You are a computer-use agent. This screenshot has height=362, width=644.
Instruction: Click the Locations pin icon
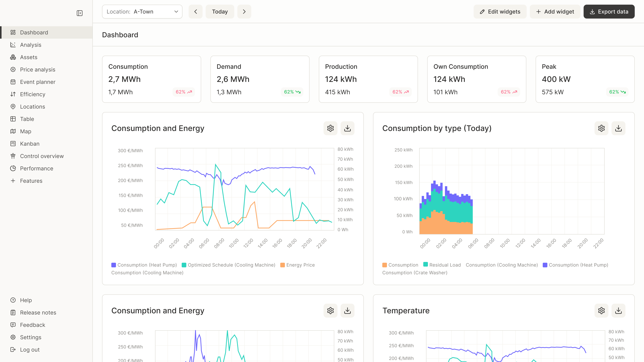13,106
